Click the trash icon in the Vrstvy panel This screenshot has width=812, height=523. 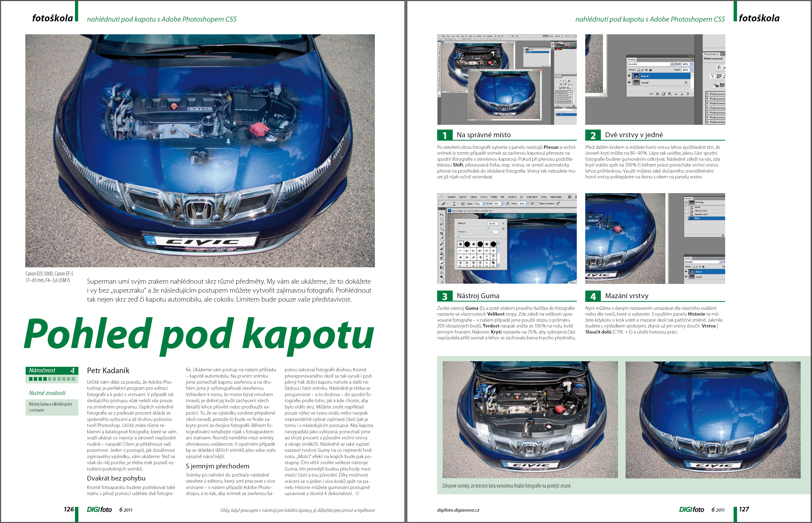pos(688,94)
